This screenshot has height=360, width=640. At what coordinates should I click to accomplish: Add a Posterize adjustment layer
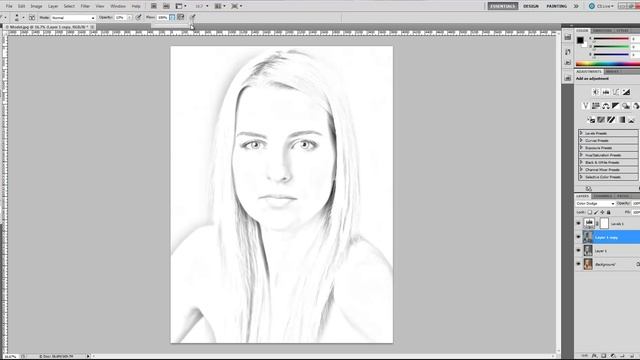tap(601, 120)
